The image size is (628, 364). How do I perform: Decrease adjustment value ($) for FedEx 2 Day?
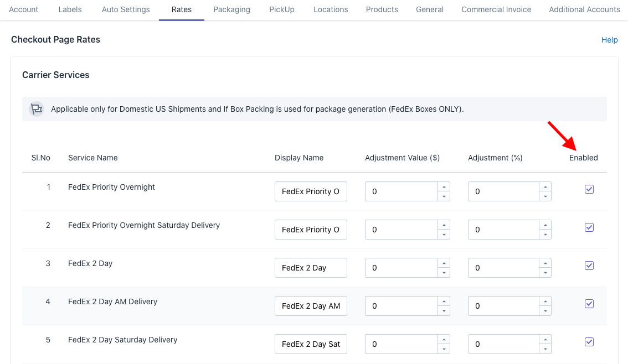point(444,273)
